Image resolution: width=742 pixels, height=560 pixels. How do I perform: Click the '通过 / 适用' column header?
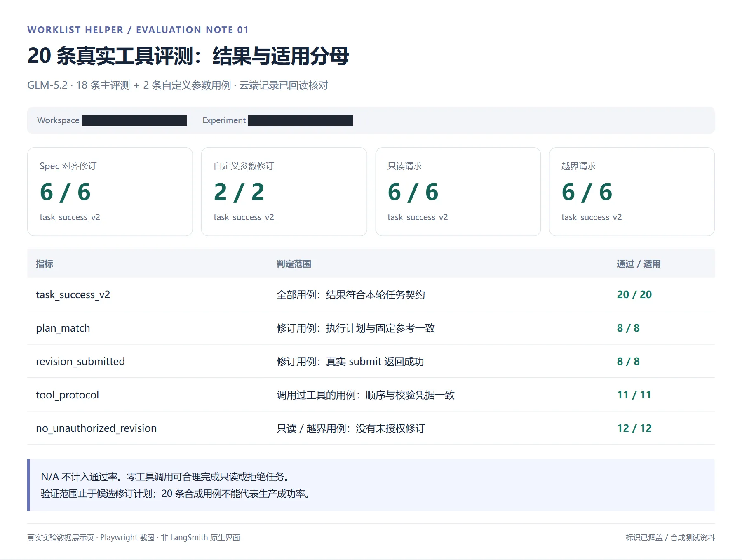[x=639, y=264]
